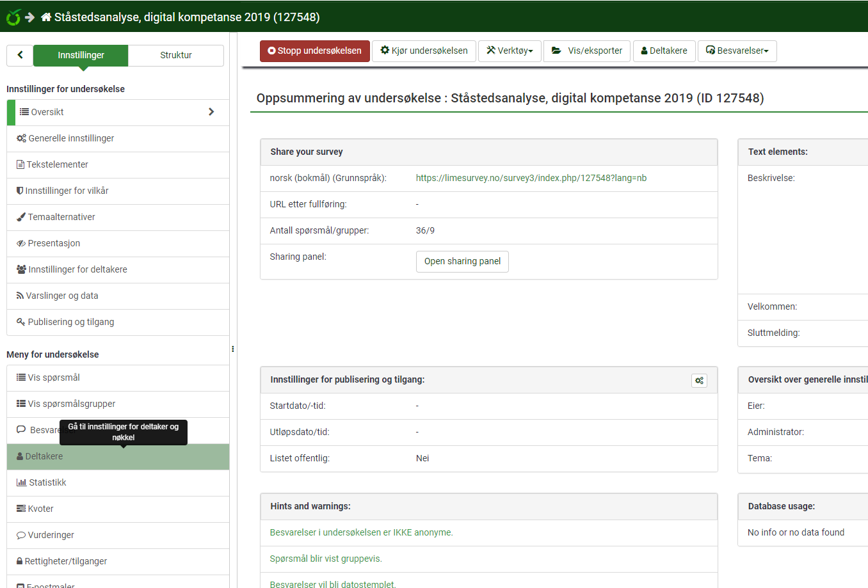Viewport: 868px width, 588px height.
Task: Expand Oversikt with chevron arrow
Action: (211, 112)
